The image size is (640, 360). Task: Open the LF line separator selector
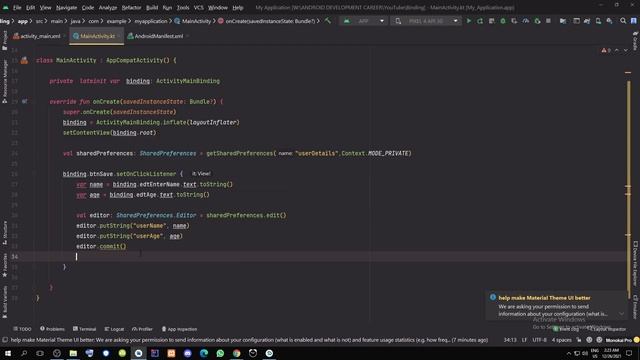click(524, 340)
